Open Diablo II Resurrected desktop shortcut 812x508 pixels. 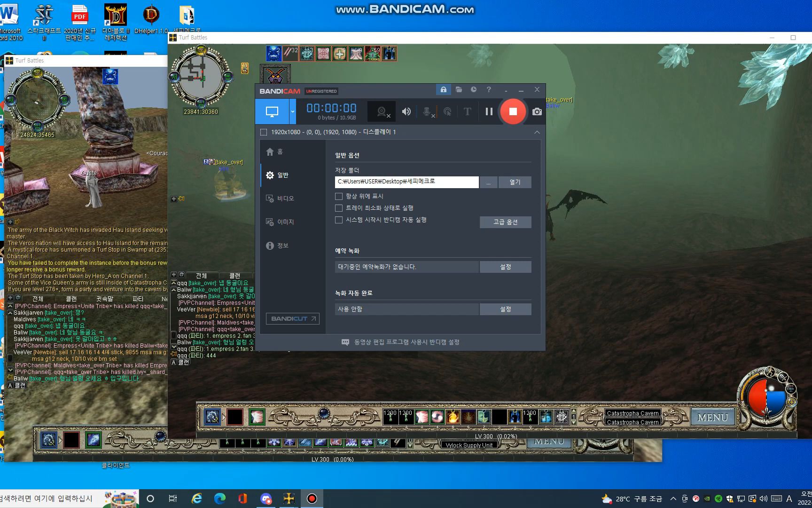pos(116,22)
